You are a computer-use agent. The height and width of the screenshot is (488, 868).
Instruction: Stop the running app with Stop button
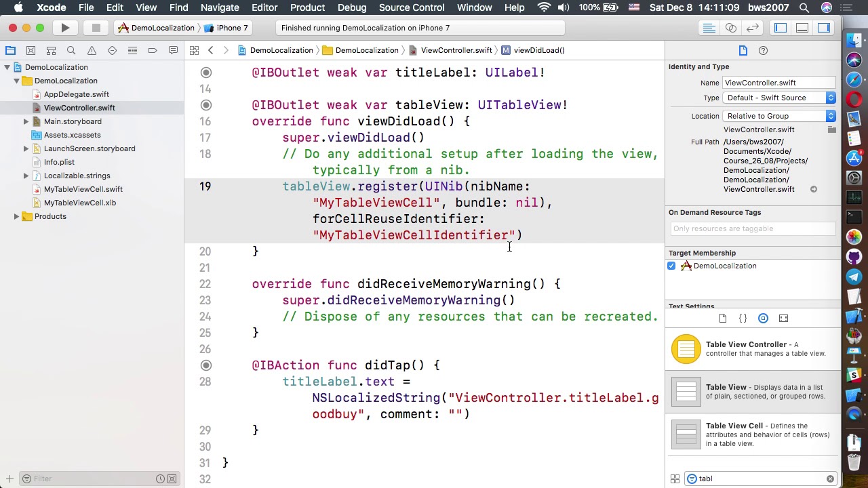click(x=96, y=28)
